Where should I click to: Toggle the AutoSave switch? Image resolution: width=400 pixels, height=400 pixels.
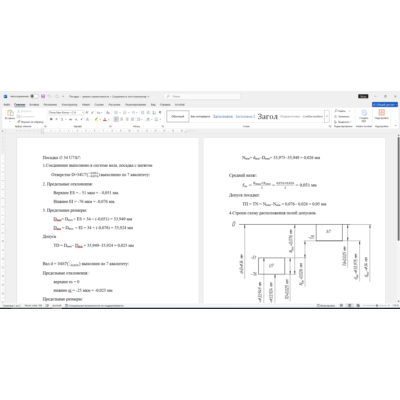click(x=34, y=96)
